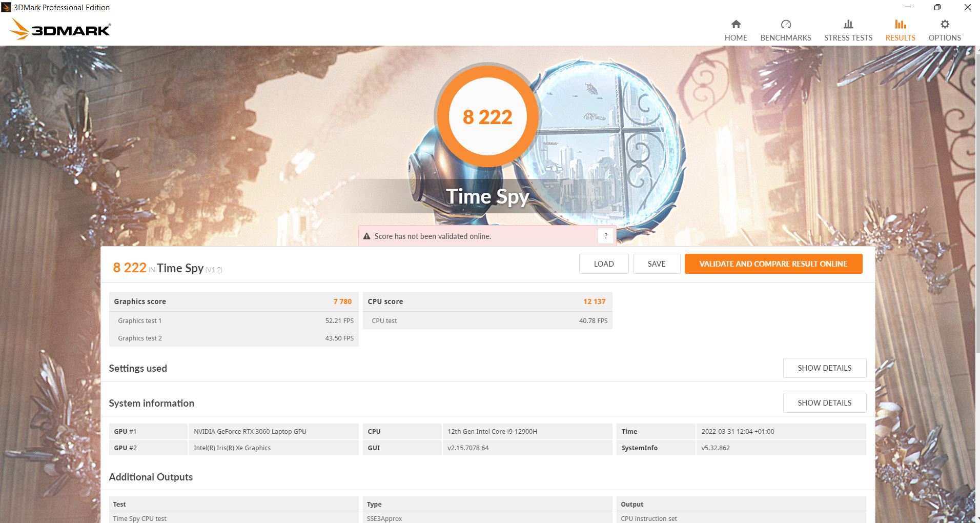Screen dimensions: 980x523
Task: Click the 12th Gen Intel Core i9-12900H cell
Action: click(527, 431)
